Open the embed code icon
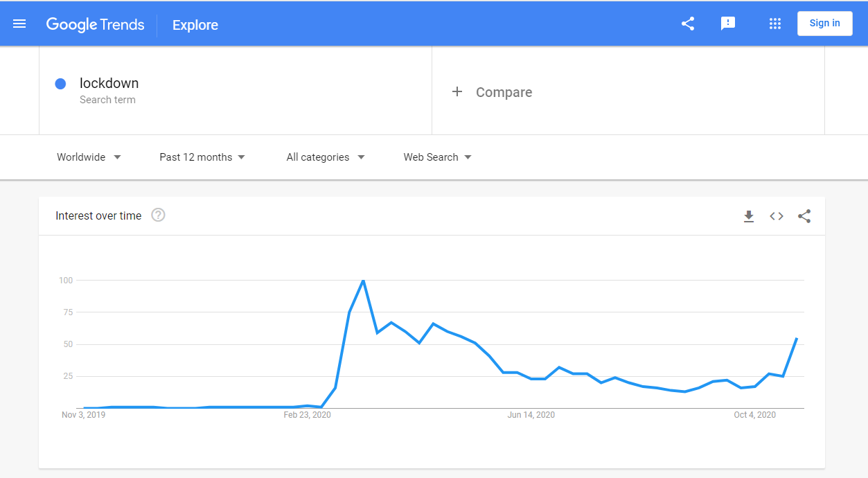Image resolution: width=868 pixels, height=478 pixels. 777,216
